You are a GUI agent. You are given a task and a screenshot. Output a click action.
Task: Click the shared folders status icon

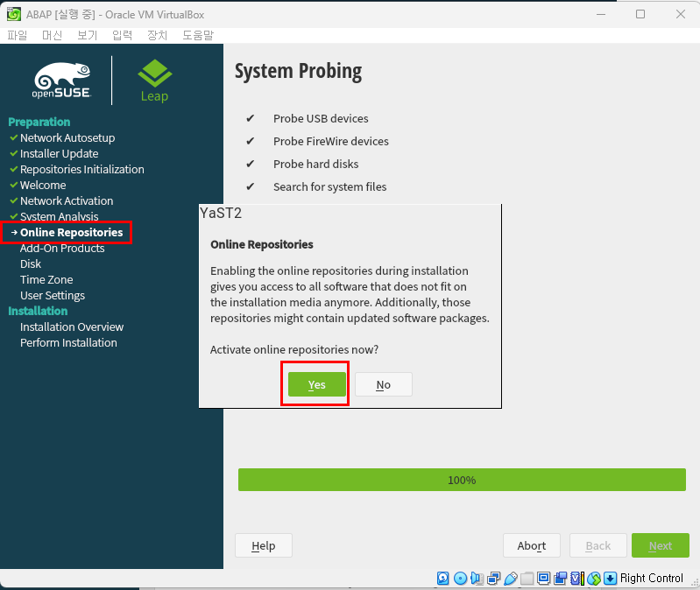tap(527, 579)
